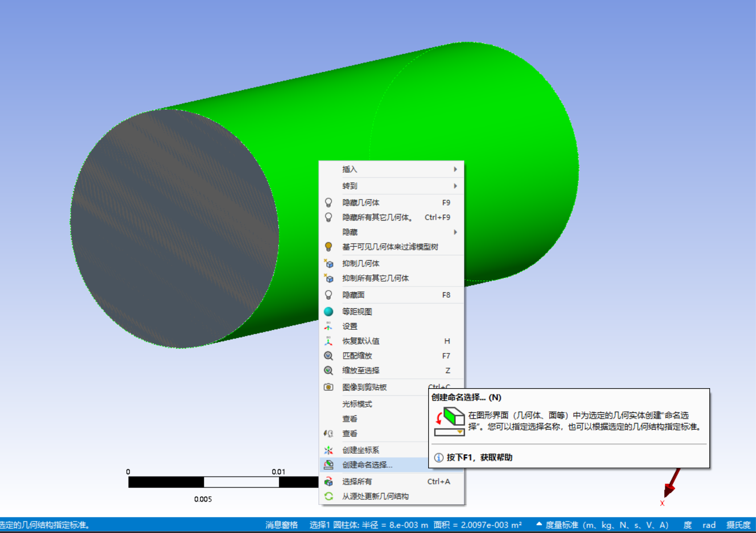756x533 pixels.
Task: Select 抑制所有其它几何体 icon
Action: click(x=328, y=278)
